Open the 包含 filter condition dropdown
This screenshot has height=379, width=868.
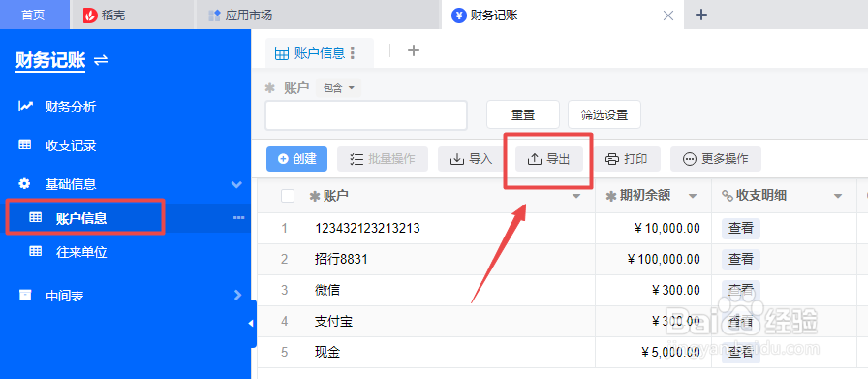(338, 88)
